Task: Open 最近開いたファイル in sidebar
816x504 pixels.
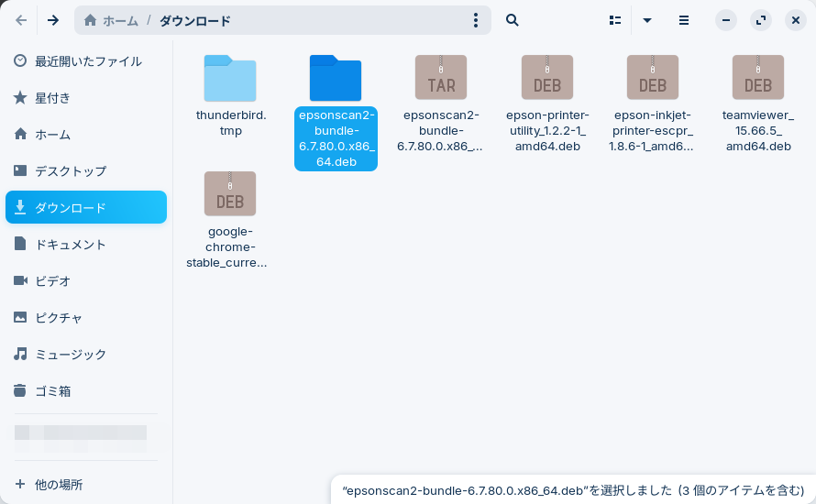Action: point(86,61)
